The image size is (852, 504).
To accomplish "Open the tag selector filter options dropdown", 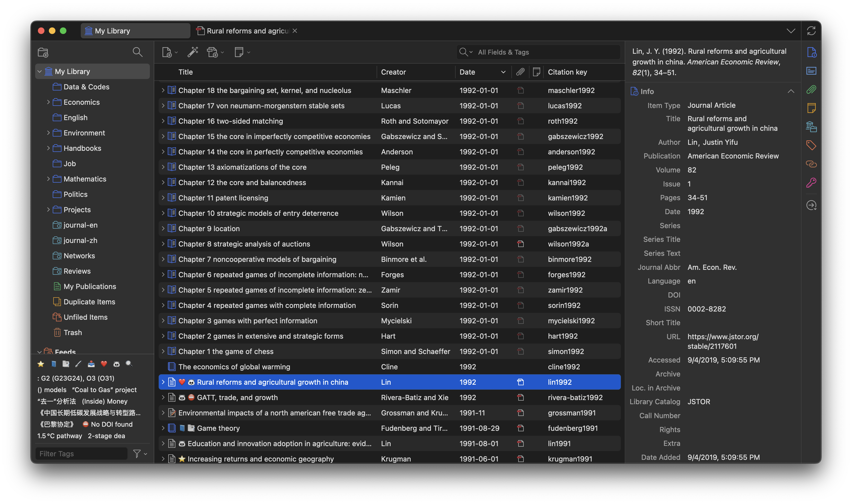I will (140, 454).
